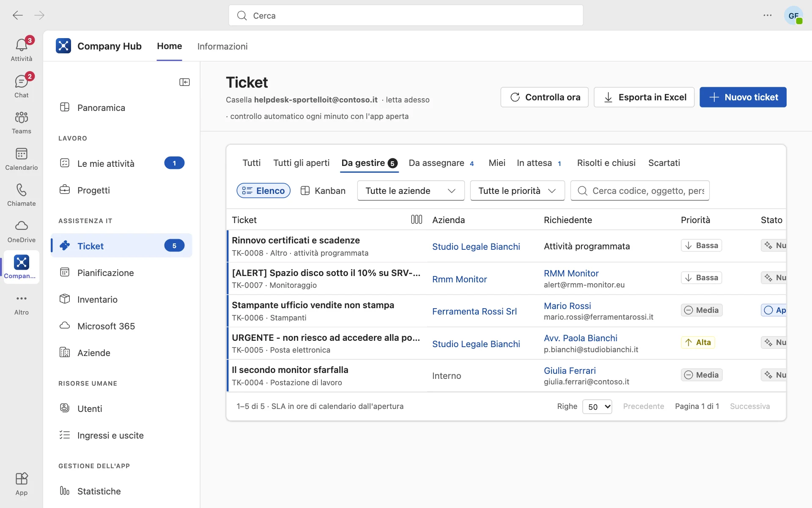
Task: Select the Scartati tab
Action: click(x=664, y=163)
